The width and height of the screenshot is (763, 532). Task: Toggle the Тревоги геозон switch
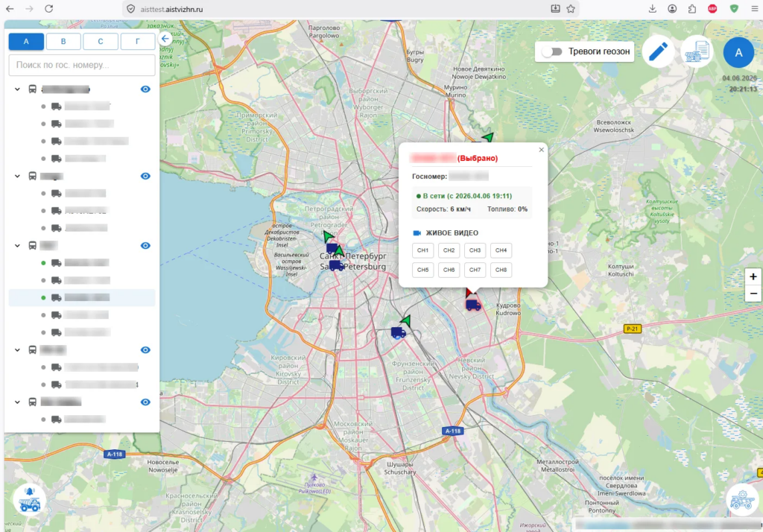pos(552,51)
